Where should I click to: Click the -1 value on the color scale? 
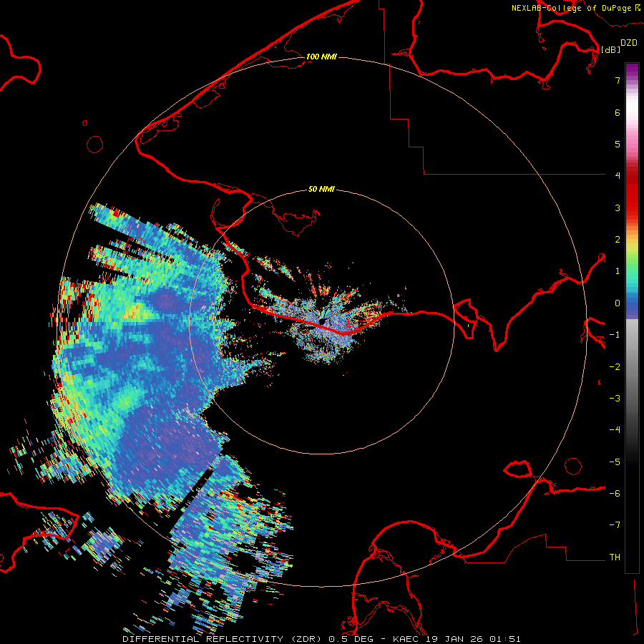click(x=615, y=335)
